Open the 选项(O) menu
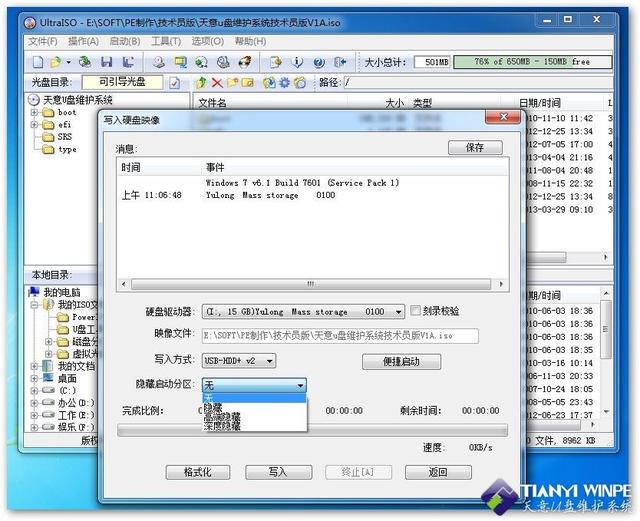Viewport: 640px width, 521px height. [208, 41]
